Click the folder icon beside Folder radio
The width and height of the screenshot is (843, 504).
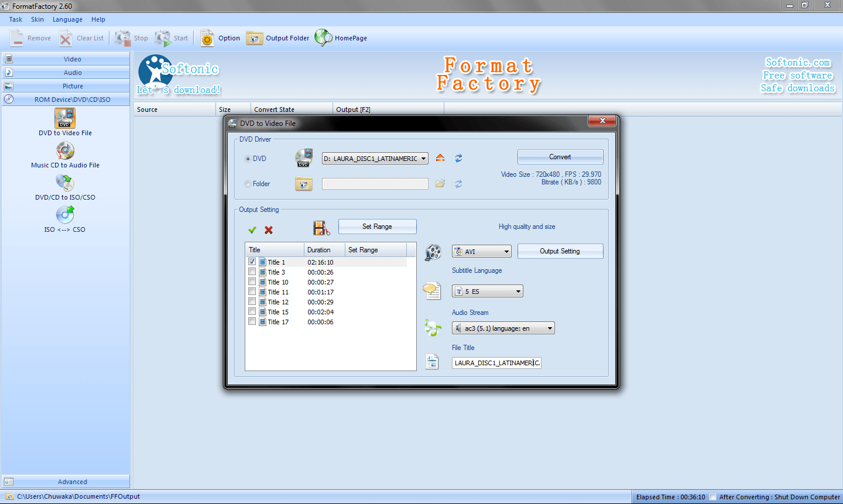pyautogui.click(x=304, y=184)
